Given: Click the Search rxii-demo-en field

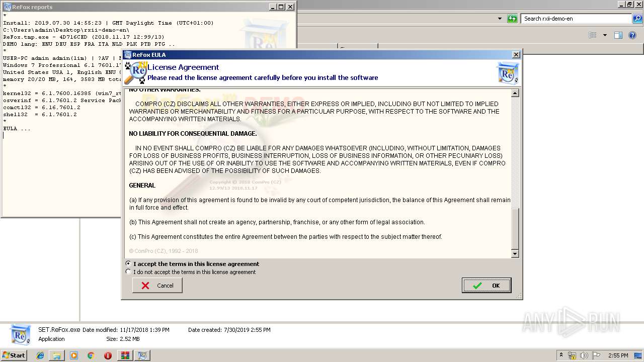Looking at the screenshot, I should [576, 19].
